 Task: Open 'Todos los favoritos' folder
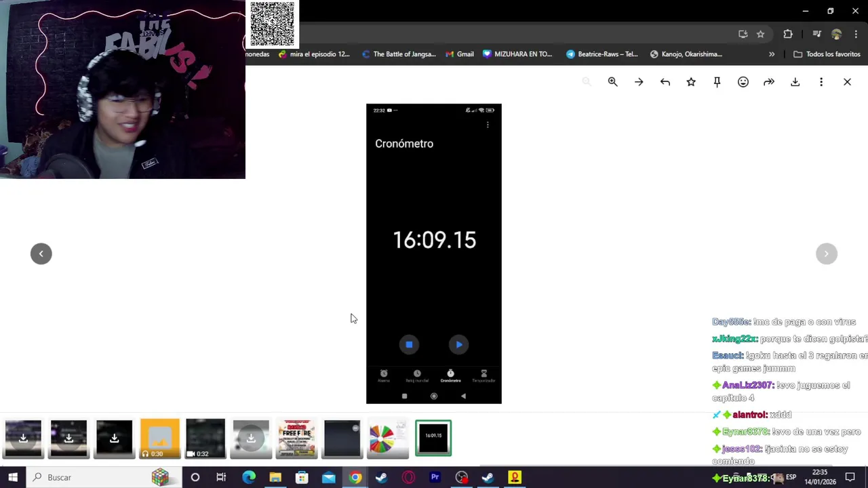click(x=827, y=54)
